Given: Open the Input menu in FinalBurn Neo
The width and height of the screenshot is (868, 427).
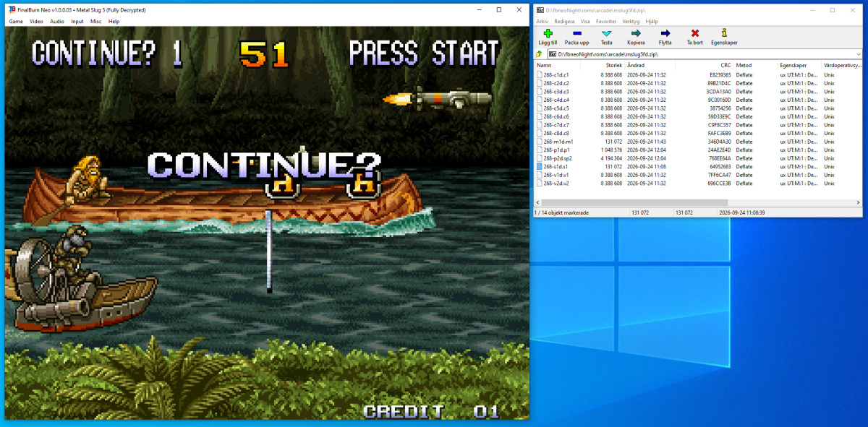Looking at the screenshot, I should pos(77,22).
